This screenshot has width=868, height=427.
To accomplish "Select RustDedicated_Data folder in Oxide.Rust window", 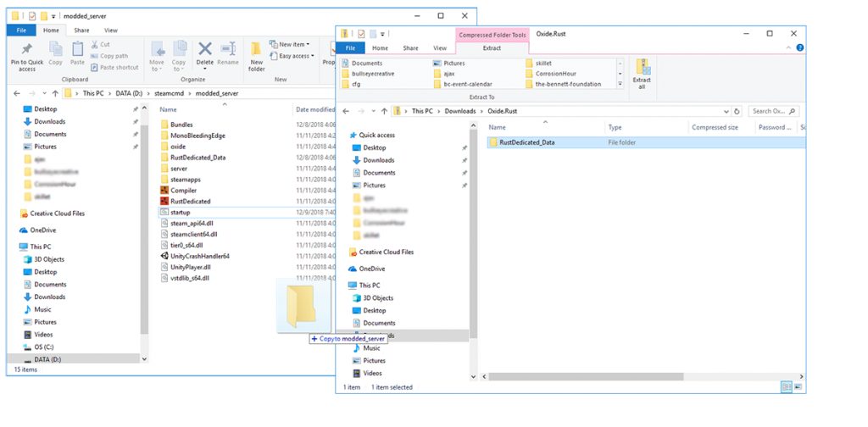I will tap(526, 142).
